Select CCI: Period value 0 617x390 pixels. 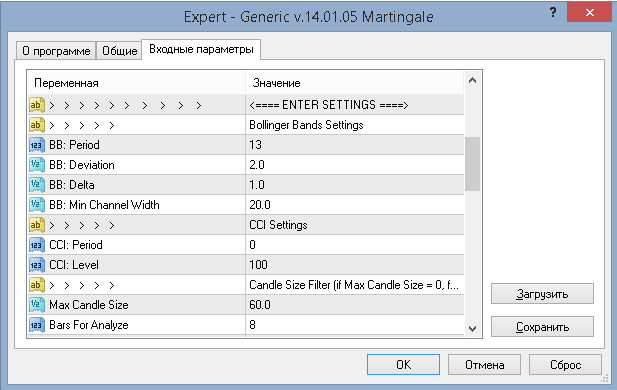pyautogui.click(x=252, y=245)
